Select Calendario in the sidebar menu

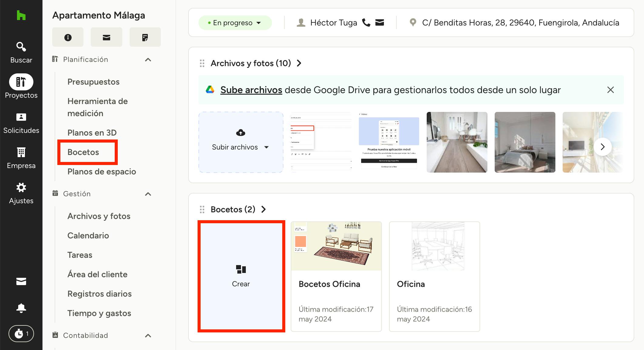click(x=88, y=236)
